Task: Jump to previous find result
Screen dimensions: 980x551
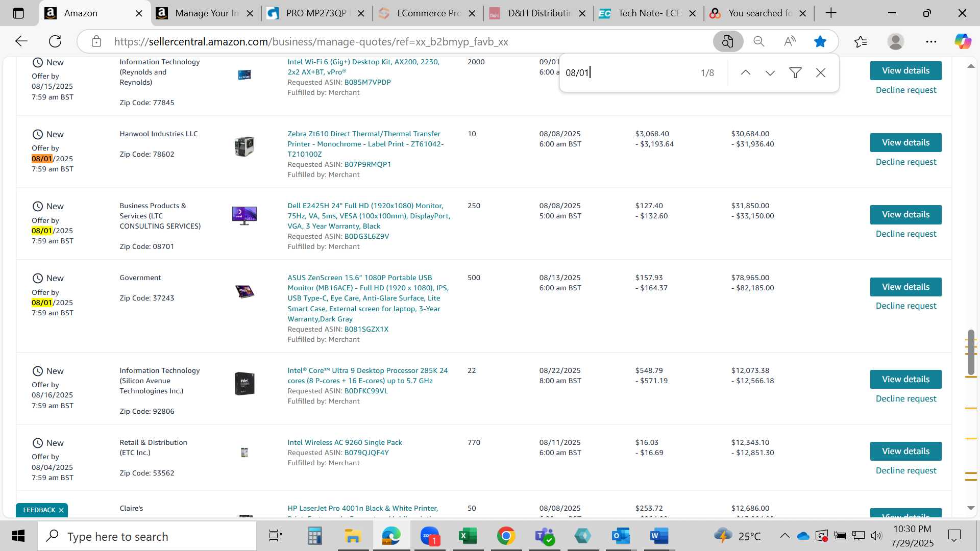Action: coord(746,73)
